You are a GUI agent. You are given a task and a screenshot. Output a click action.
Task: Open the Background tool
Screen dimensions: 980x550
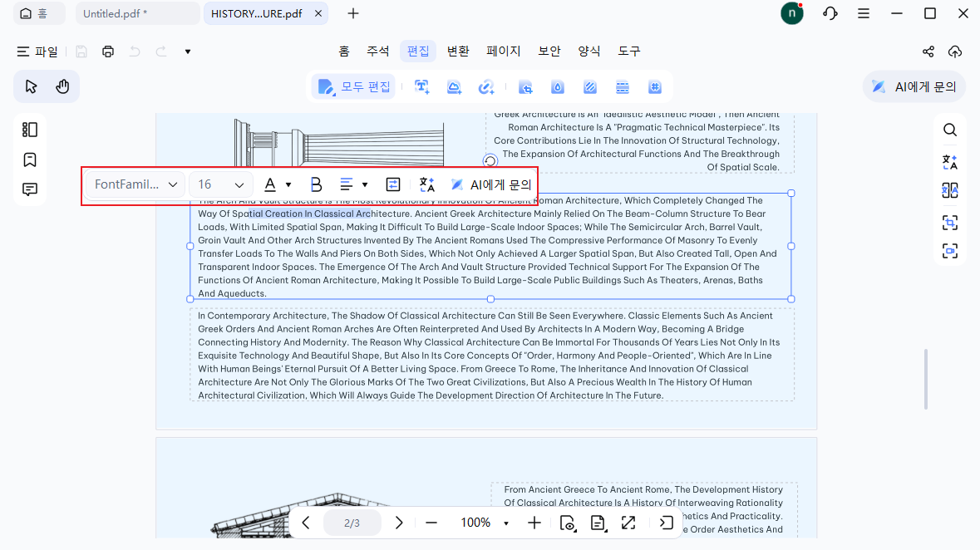tap(590, 87)
